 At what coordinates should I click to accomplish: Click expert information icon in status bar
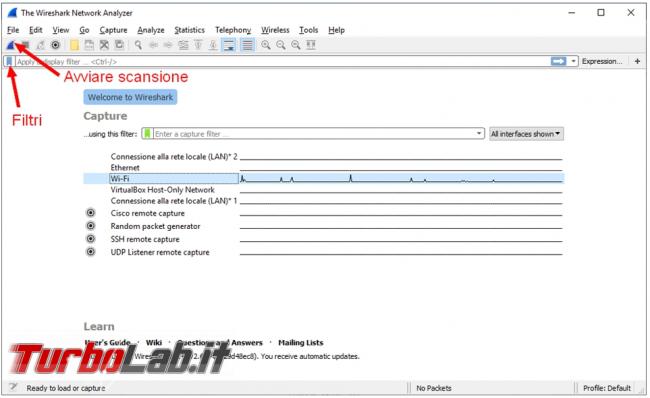14,387
